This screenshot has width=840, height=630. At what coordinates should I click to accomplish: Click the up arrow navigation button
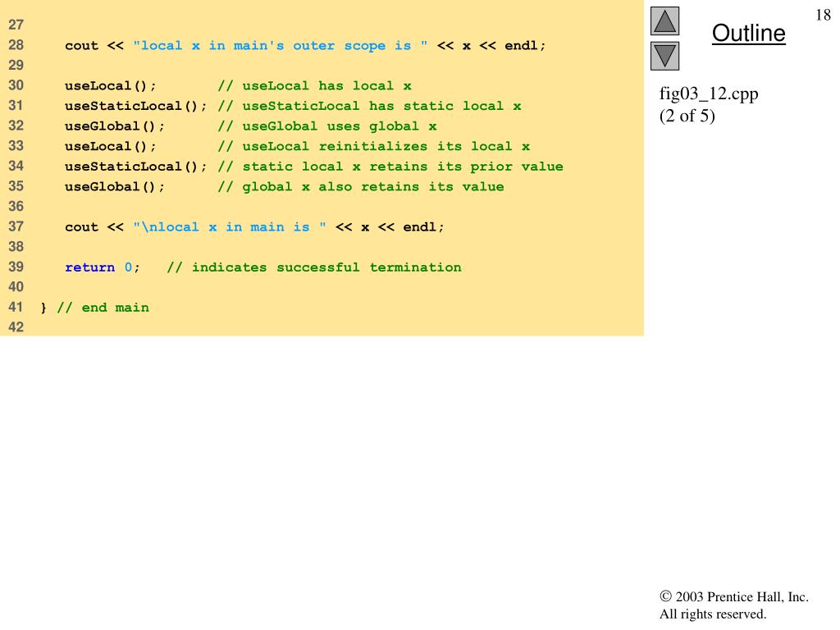pyautogui.click(x=664, y=21)
